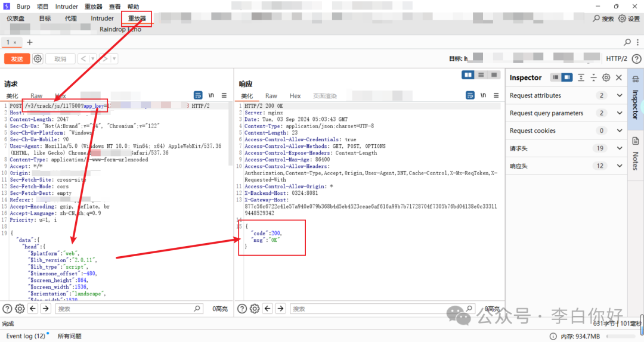Choose combined tabbed layout icon
644x342 pixels.
click(494, 75)
